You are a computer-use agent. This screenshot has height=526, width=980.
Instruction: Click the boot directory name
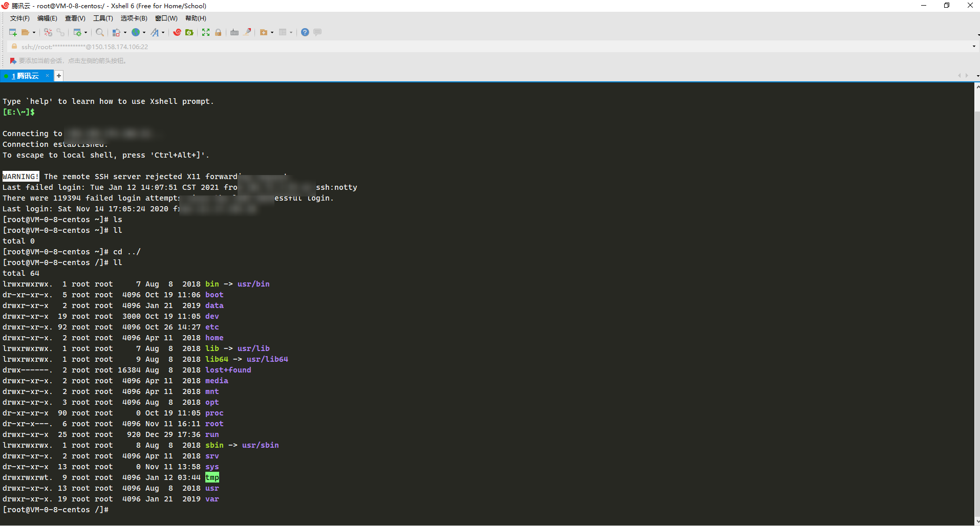point(215,295)
